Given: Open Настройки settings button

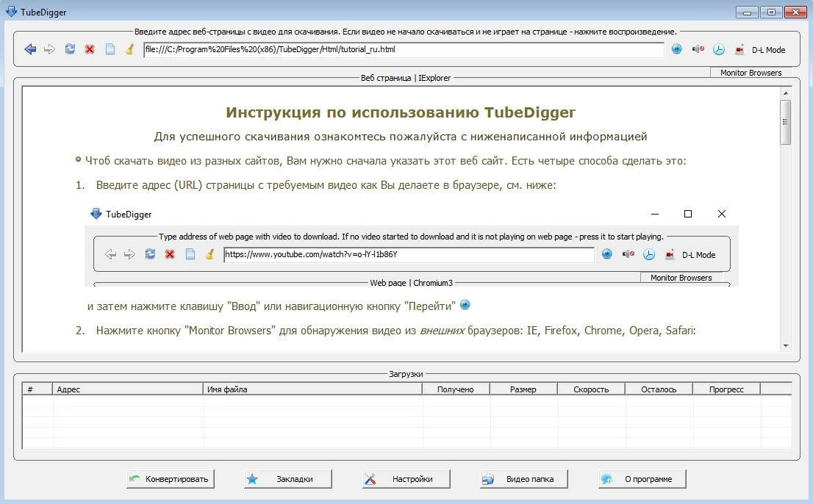Looking at the screenshot, I should [x=406, y=479].
